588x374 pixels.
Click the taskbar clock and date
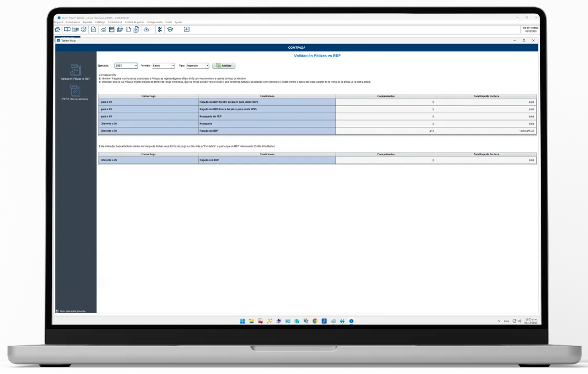[x=531, y=321]
